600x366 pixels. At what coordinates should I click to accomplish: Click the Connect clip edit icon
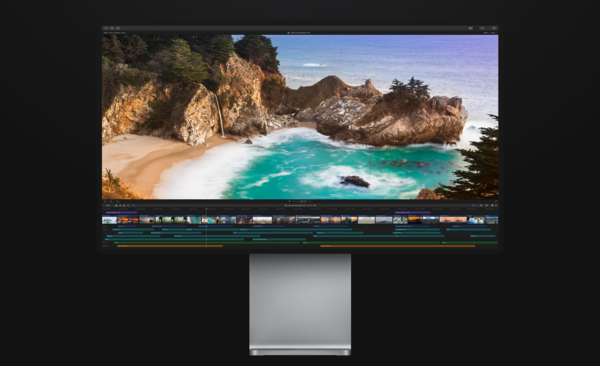tap(116, 206)
